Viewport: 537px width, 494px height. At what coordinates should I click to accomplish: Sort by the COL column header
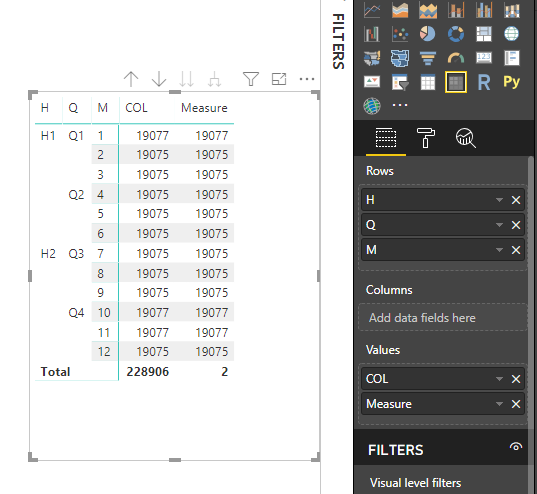(x=136, y=108)
